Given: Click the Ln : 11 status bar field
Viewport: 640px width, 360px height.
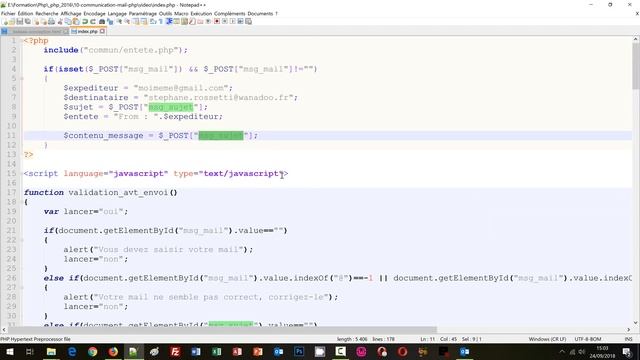Looking at the screenshot, I should 427,339.
